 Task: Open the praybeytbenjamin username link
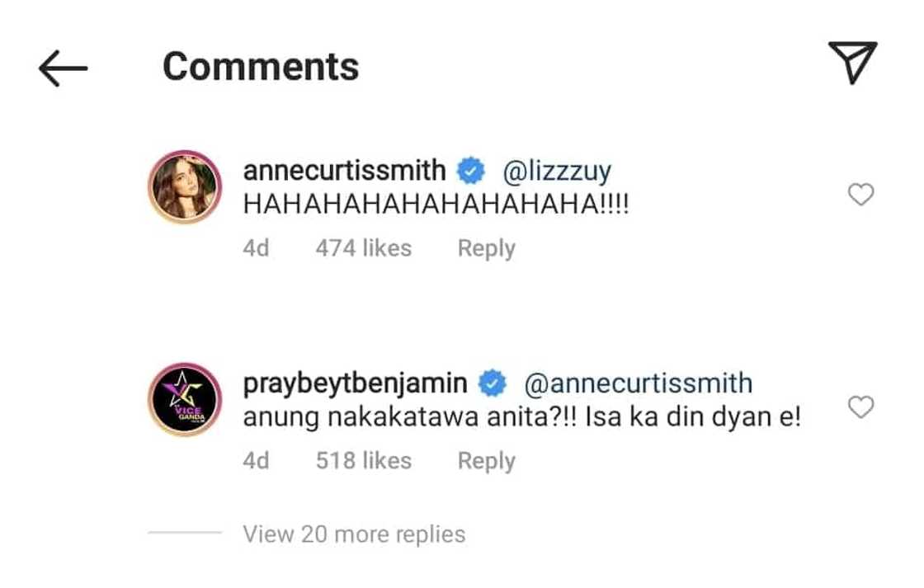[356, 383]
